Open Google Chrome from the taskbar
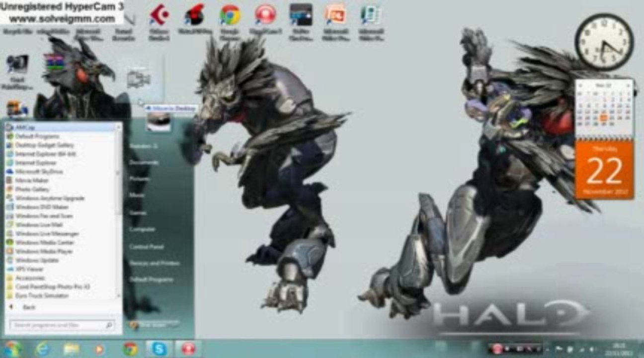 point(130,349)
